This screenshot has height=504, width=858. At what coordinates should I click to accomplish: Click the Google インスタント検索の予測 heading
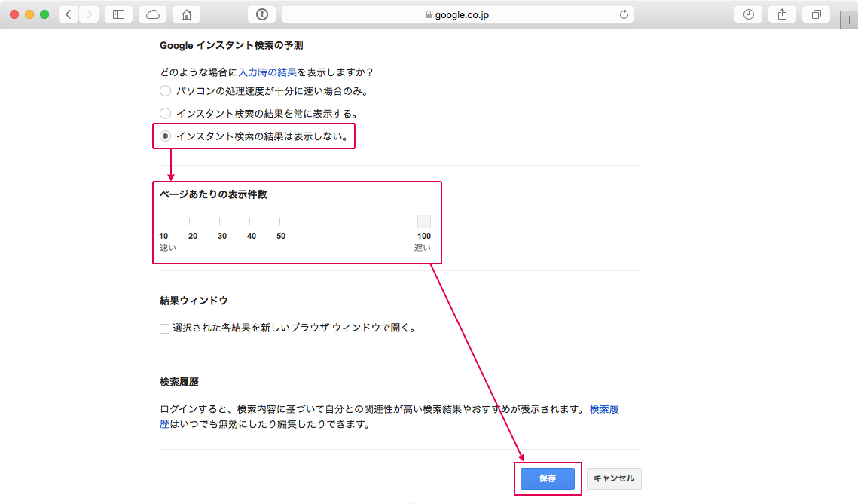coord(231,45)
